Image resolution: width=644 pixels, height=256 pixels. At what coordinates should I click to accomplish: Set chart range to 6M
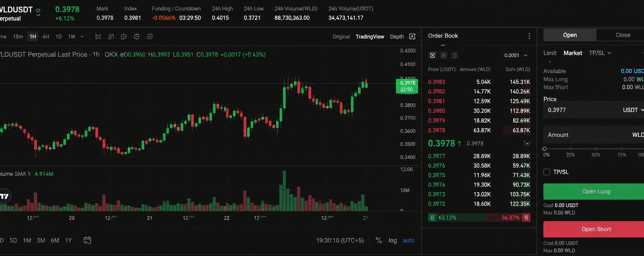click(x=55, y=241)
